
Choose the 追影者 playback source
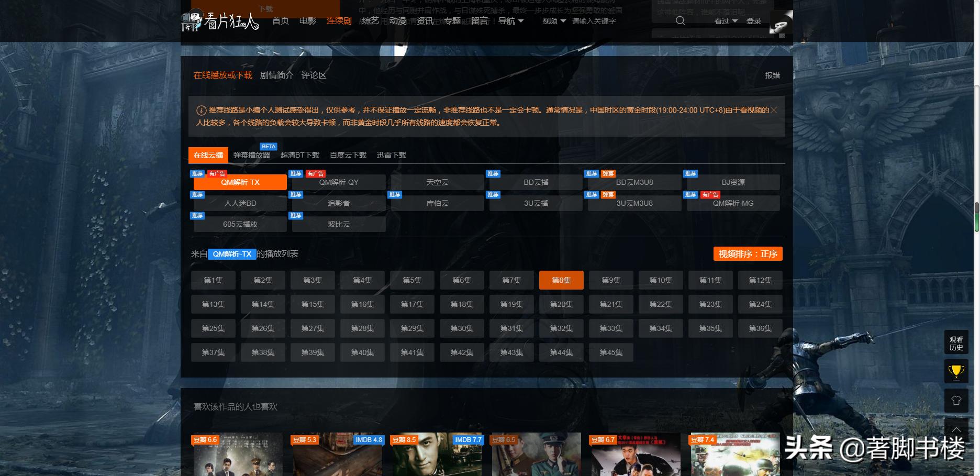339,203
